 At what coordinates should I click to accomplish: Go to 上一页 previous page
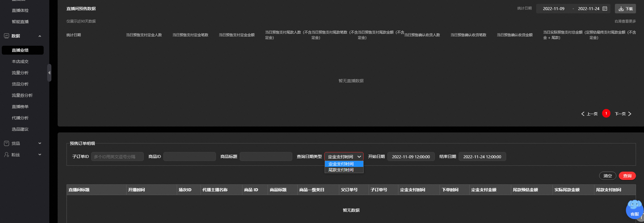(x=589, y=114)
